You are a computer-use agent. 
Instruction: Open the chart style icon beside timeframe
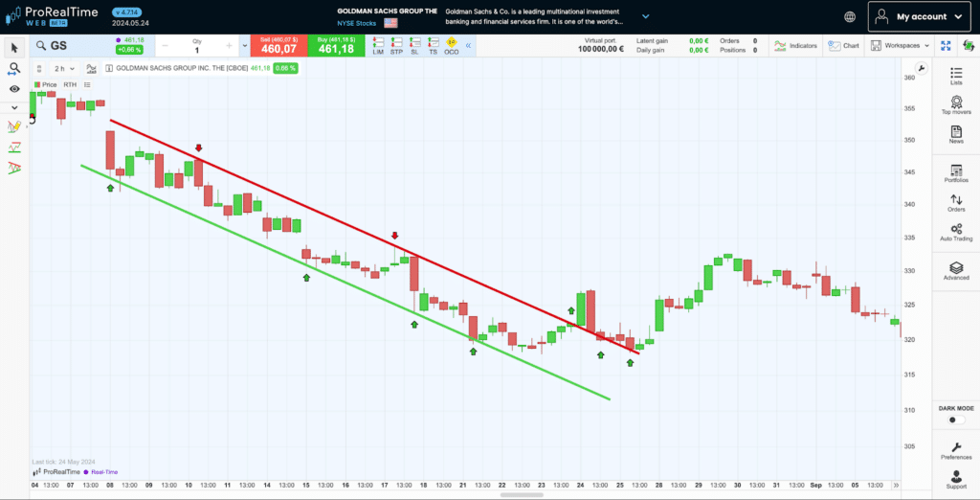tap(92, 68)
